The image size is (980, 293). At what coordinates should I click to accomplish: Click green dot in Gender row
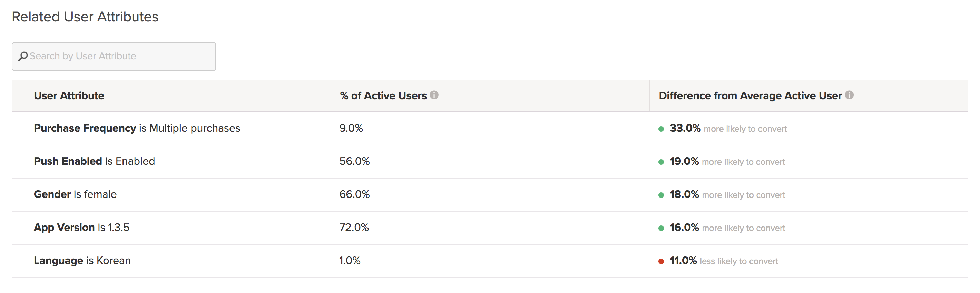[661, 195]
